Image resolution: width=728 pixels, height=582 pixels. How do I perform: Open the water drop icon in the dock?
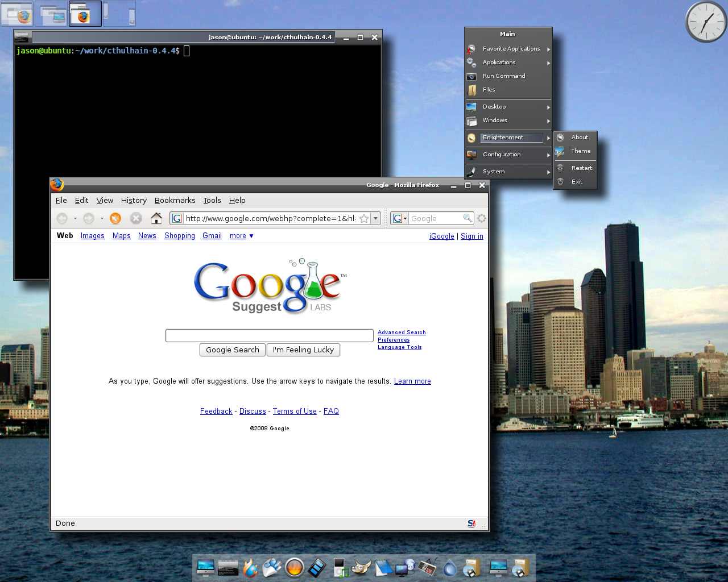(x=450, y=567)
